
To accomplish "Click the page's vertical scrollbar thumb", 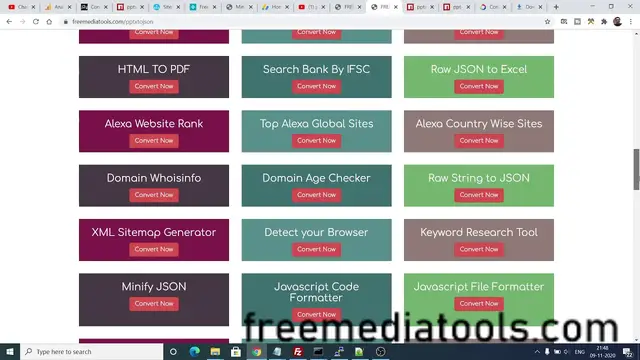I will click(636, 169).
